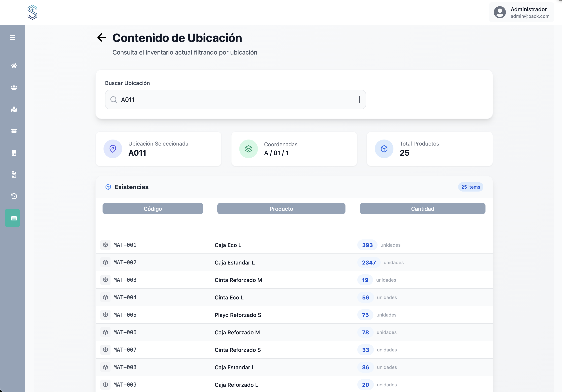The height and width of the screenshot is (392, 562).
Task: Open the history clock sidebar icon
Action: tap(14, 196)
